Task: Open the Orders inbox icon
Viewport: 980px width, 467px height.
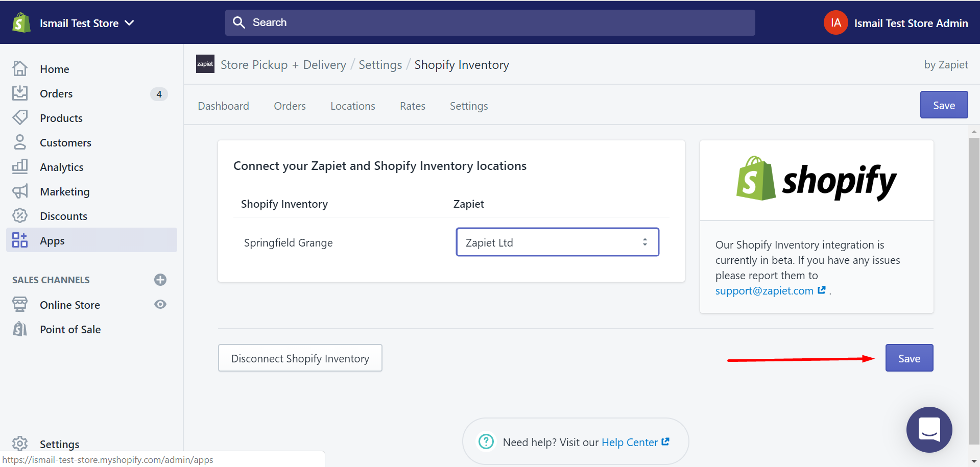Action: click(20, 93)
